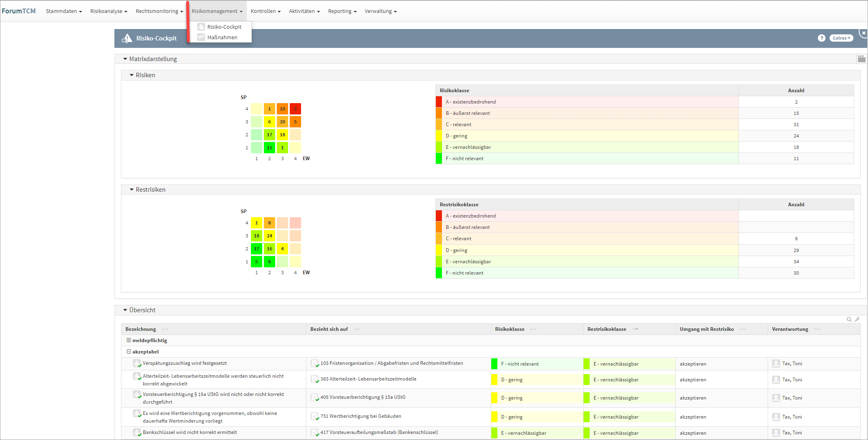Click the Risiko-Cockpit warning icon in header
The width and height of the screenshot is (868, 440).
(x=127, y=38)
